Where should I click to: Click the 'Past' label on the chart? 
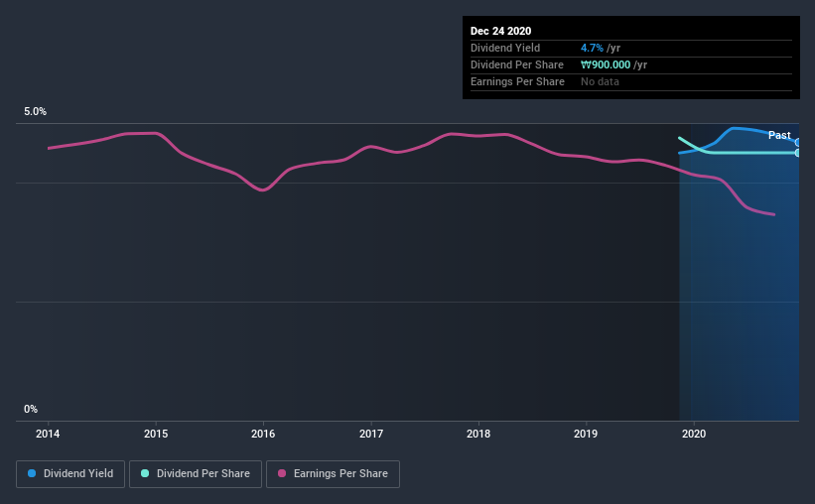[779, 135]
